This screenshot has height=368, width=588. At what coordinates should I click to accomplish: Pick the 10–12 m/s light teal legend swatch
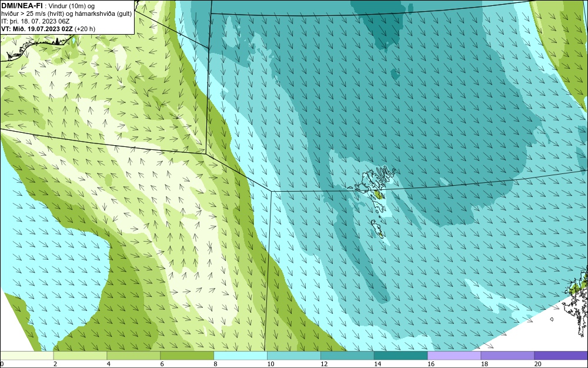(294, 356)
